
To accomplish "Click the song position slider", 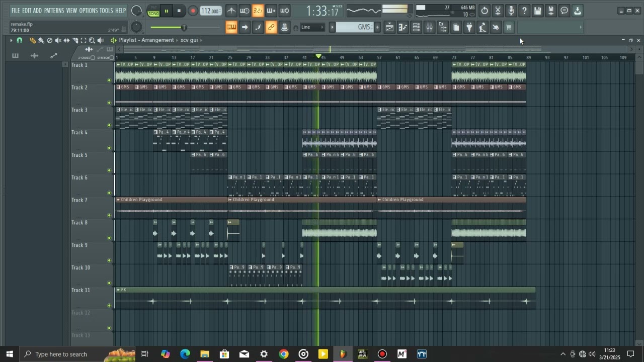I will 185,28.
